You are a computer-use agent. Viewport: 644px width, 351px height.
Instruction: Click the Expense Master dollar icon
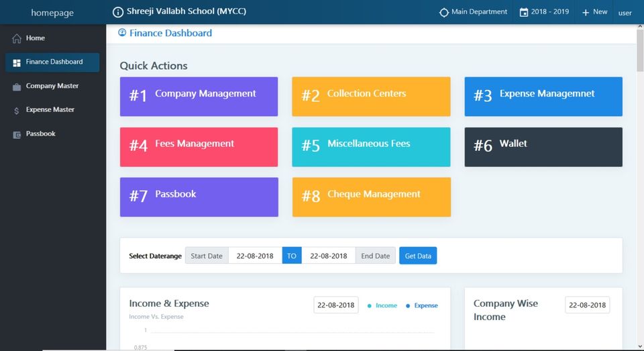[x=17, y=110]
